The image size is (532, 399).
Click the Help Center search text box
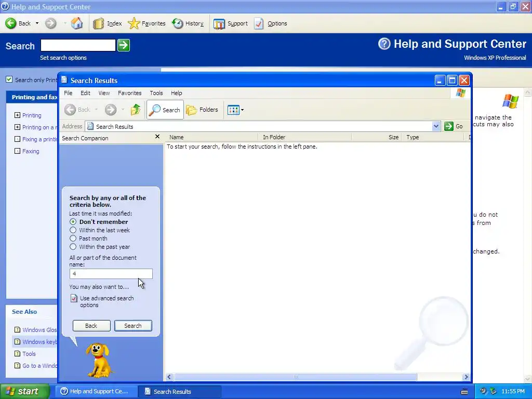(78, 45)
